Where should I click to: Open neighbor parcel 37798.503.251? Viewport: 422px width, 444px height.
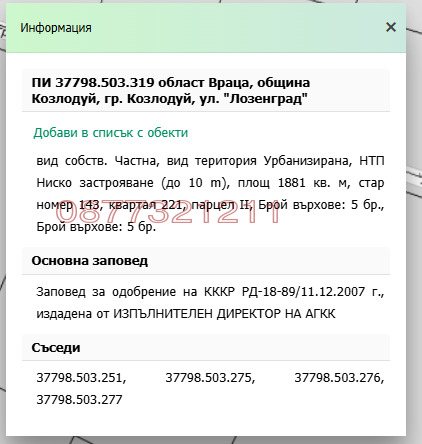81,378
